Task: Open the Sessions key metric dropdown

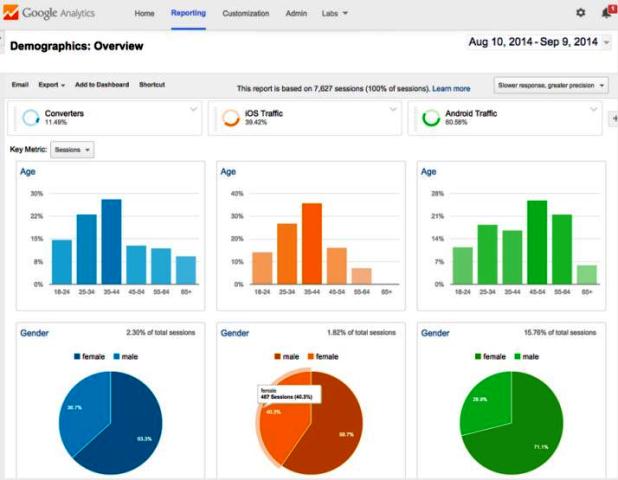Action: (x=73, y=150)
